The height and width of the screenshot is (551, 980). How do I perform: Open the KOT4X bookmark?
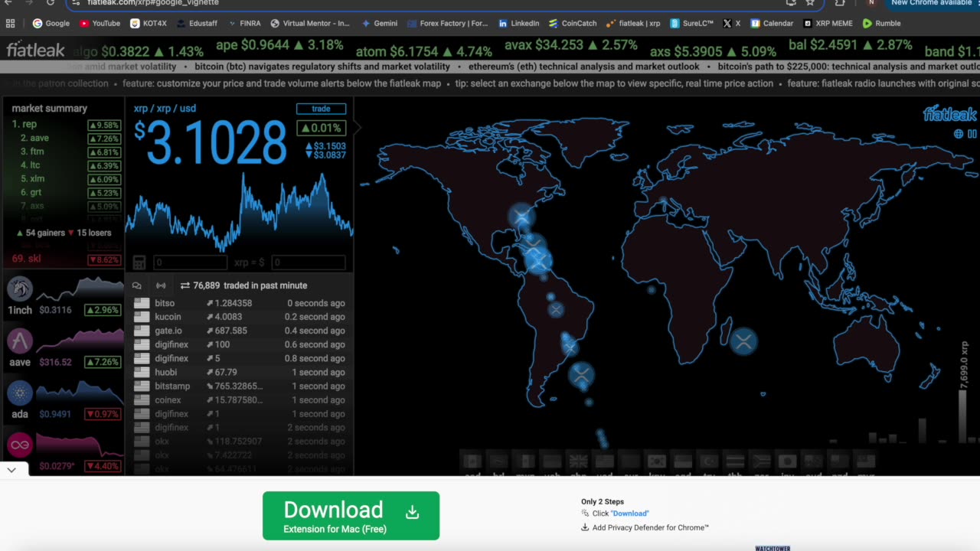pyautogui.click(x=148, y=24)
